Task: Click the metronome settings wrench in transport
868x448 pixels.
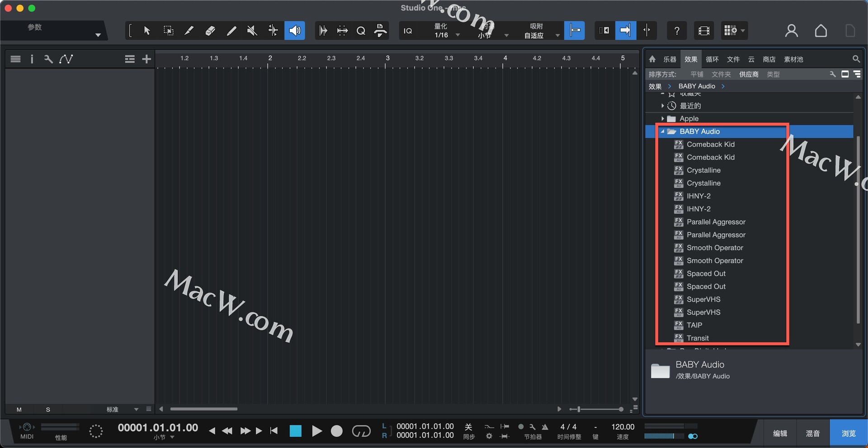Action: (x=533, y=427)
